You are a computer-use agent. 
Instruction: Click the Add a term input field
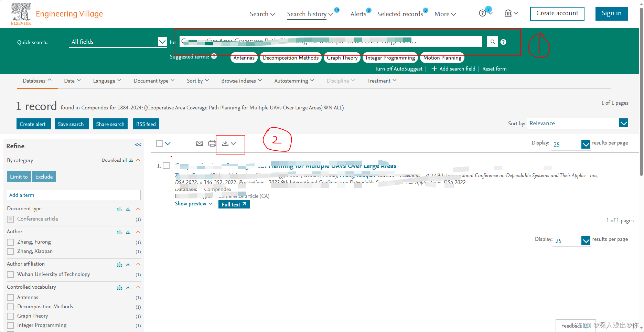(74, 195)
